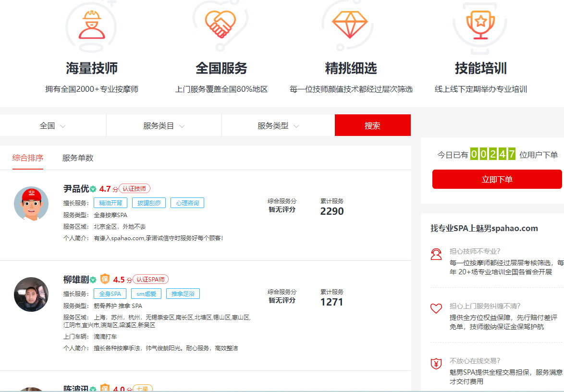Screen dimensions: 564x392
Task: Click the 推拿足浴 service tag
Action: click(x=183, y=294)
